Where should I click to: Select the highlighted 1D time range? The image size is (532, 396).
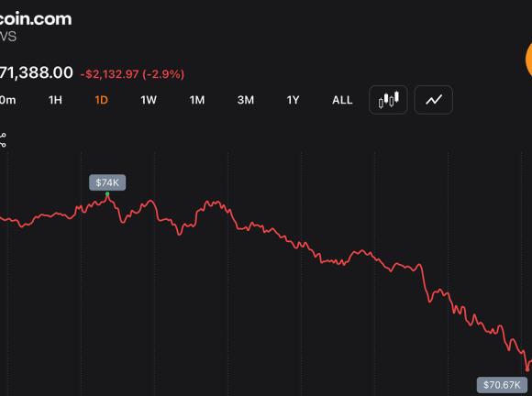tap(101, 100)
